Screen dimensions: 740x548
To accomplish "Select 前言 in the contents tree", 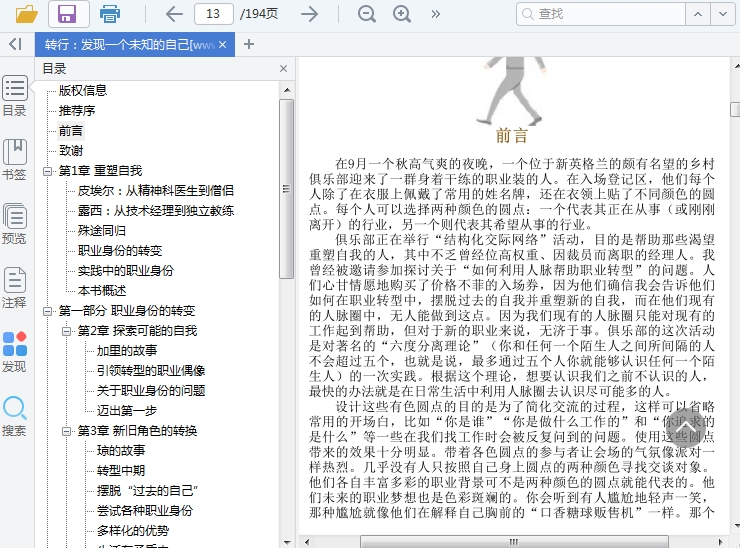I will tap(71, 131).
